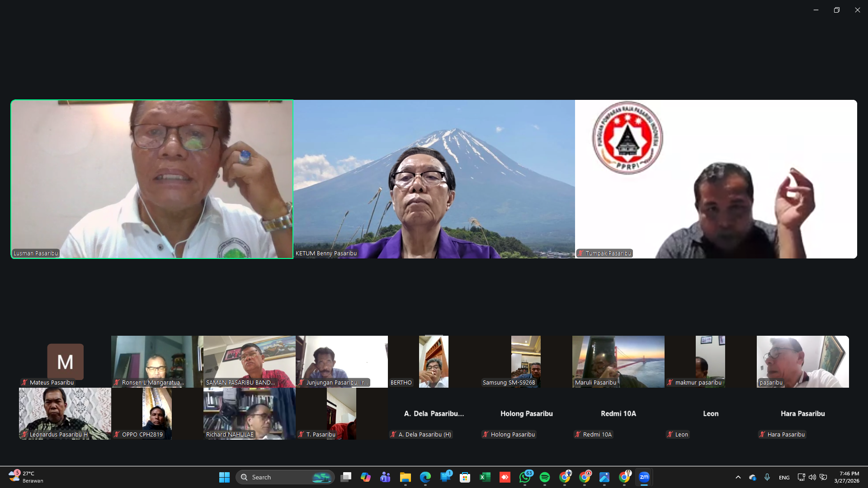Toggle the volume speaker icon in tray
Image resolution: width=868 pixels, height=488 pixels.
812,477
